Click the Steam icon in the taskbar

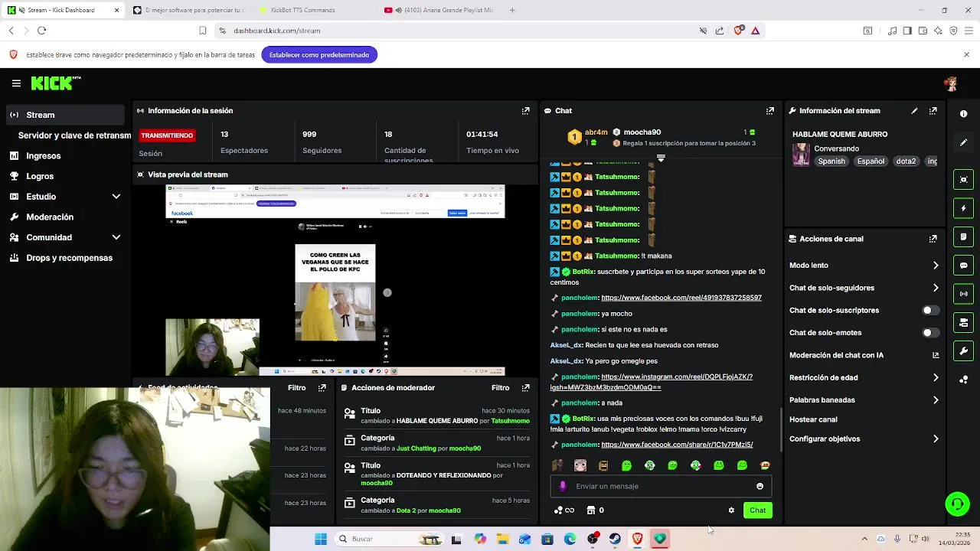(x=615, y=539)
